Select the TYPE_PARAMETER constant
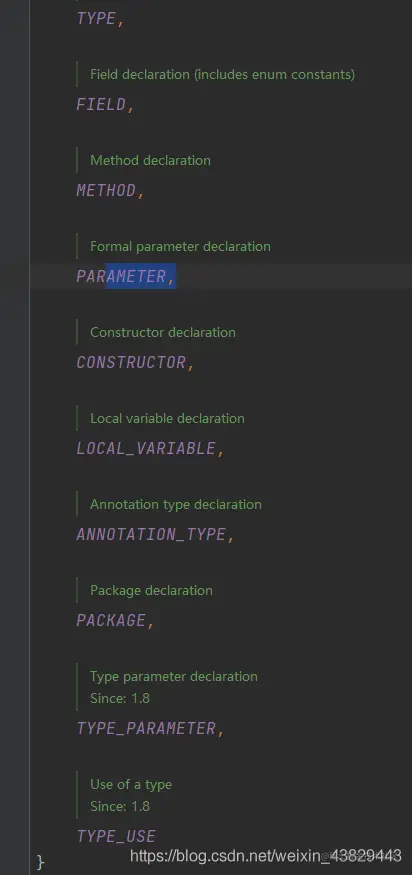This screenshot has height=875, width=412. click(x=146, y=728)
